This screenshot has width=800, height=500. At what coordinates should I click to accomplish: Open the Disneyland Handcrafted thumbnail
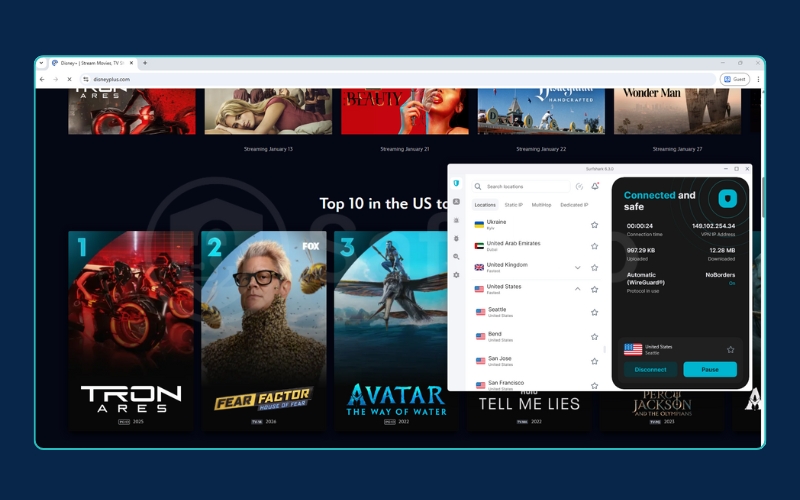coord(541,111)
